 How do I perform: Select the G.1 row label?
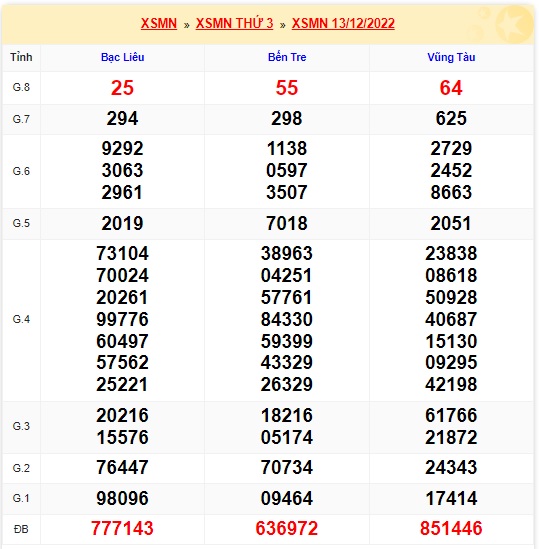coord(21,498)
